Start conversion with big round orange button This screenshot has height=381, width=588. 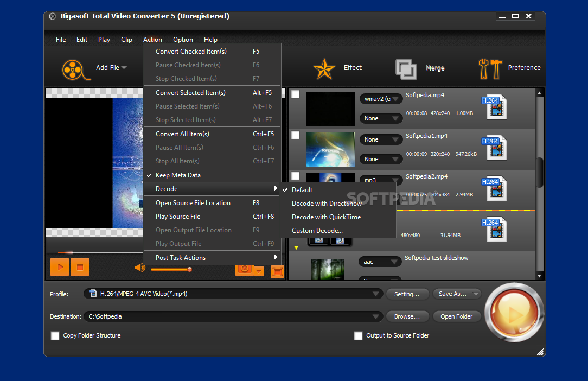pos(514,312)
